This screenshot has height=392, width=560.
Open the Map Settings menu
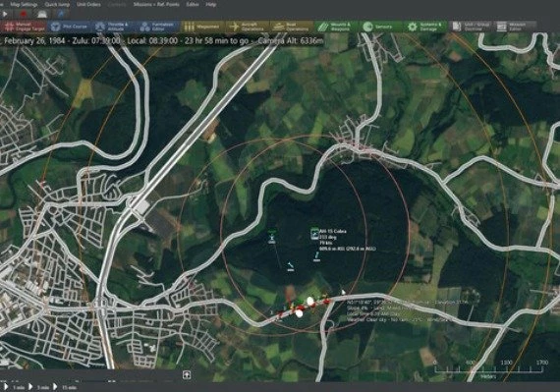[24, 5]
